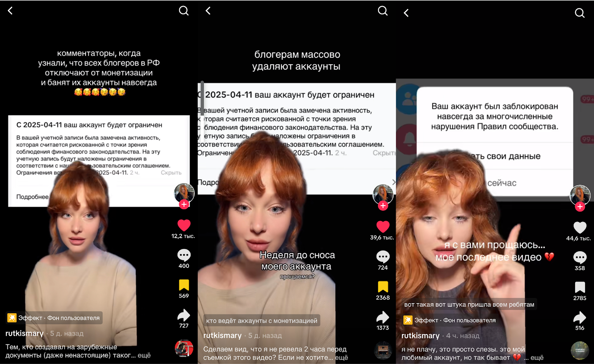Open search in video with 12,2 тыс. likes
The image size is (594, 364).
tap(184, 11)
